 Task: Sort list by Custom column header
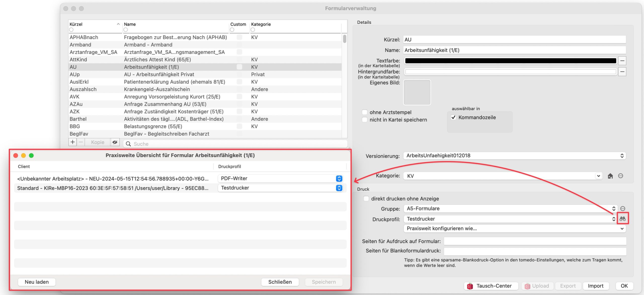coord(238,24)
